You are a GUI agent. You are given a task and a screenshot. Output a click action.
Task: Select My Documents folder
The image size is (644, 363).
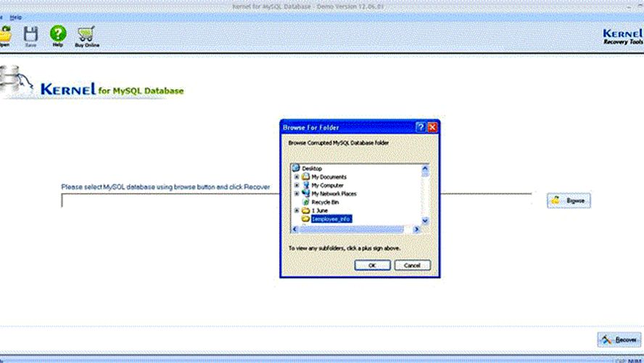tap(329, 176)
